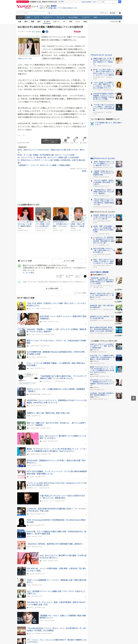This screenshot has width=138, height=644.
Task: Open the ランキング tab
Action: coord(86,17)
